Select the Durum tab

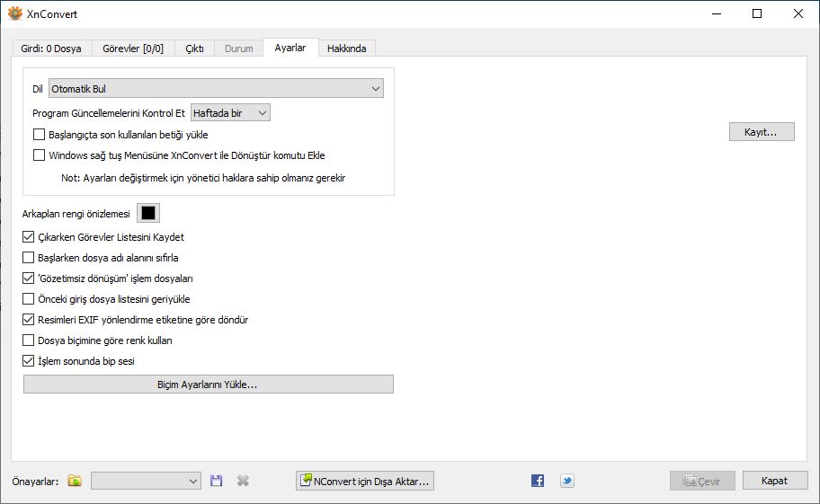click(239, 48)
